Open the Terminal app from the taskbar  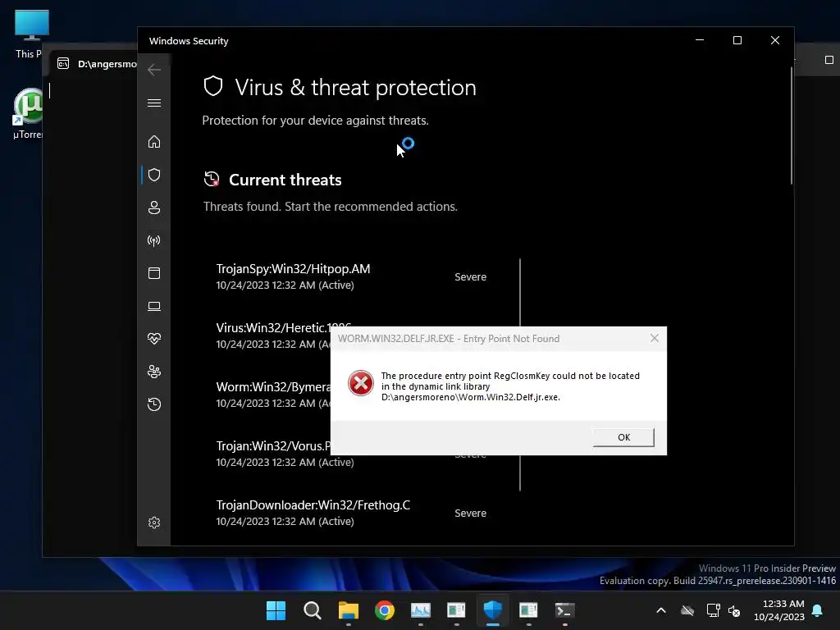coord(564,610)
